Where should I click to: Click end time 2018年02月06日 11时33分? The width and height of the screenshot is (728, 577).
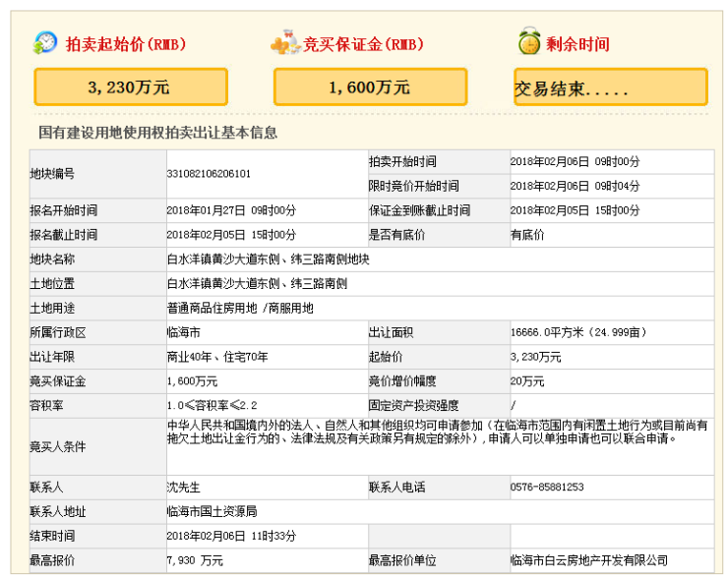pos(231,536)
